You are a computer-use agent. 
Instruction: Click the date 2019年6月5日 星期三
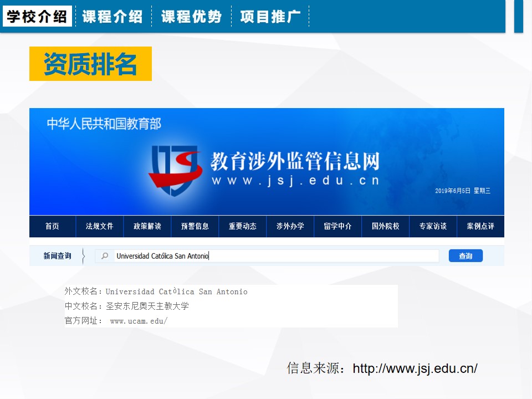pyautogui.click(x=463, y=191)
